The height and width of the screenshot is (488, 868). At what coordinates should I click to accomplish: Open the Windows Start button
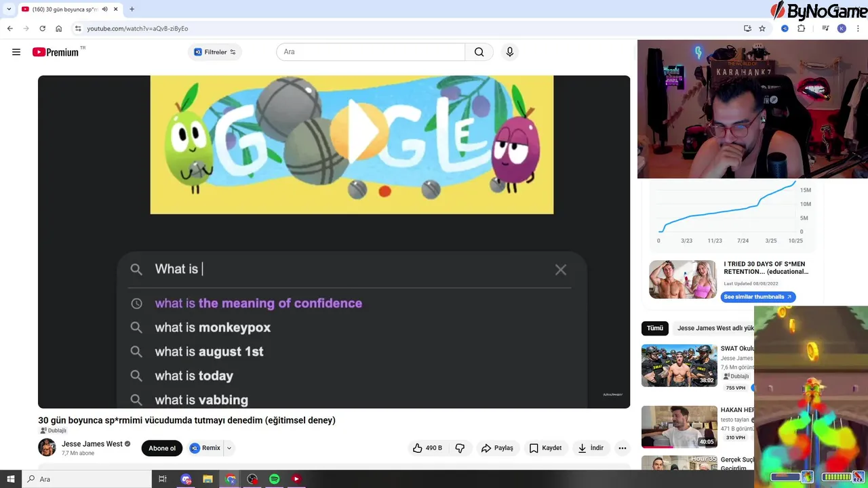[11, 479]
